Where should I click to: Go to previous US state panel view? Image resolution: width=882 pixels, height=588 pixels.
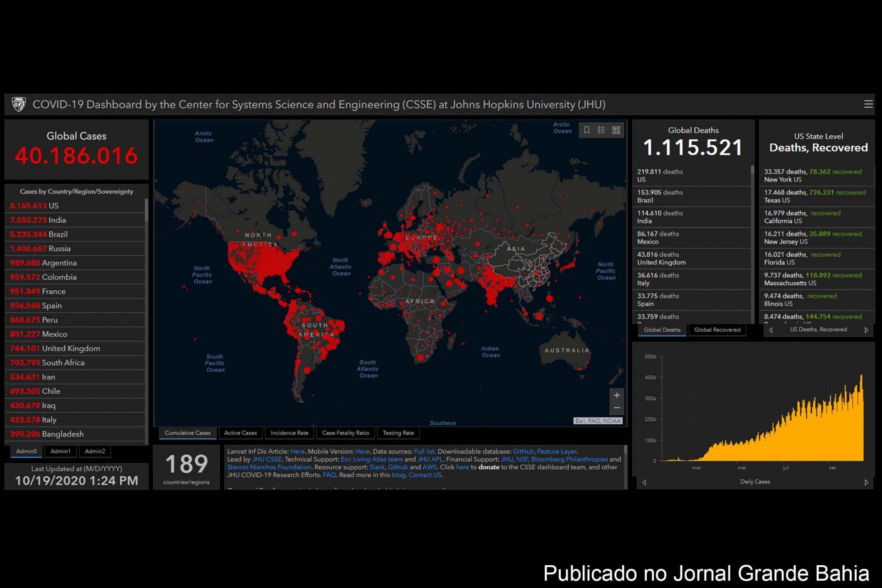(771, 330)
